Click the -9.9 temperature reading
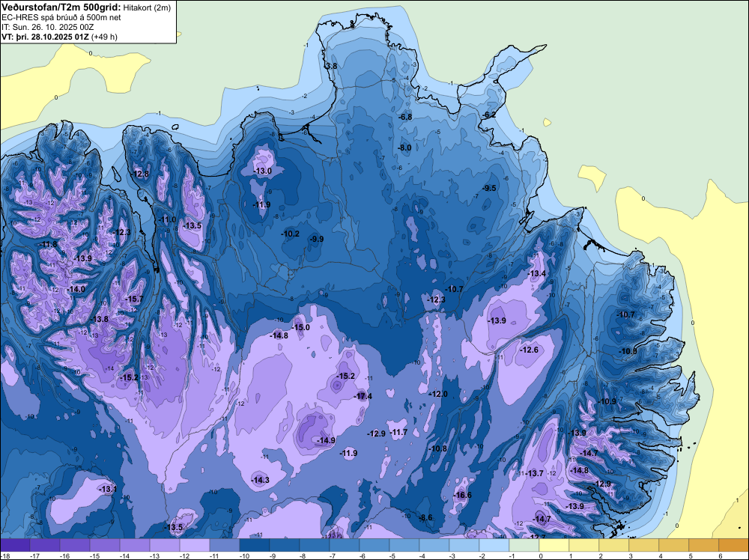Image resolution: width=749 pixels, height=560 pixels. (x=317, y=239)
